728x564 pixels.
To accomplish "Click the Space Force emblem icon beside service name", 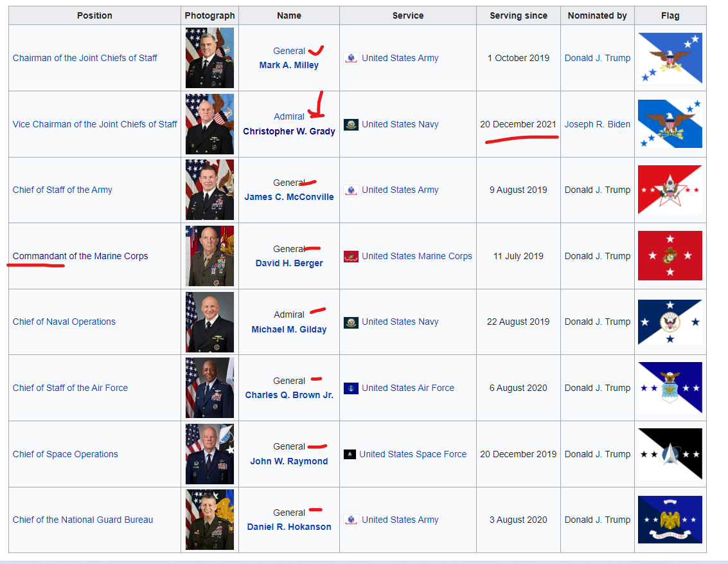I will pyautogui.click(x=350, y=455).
